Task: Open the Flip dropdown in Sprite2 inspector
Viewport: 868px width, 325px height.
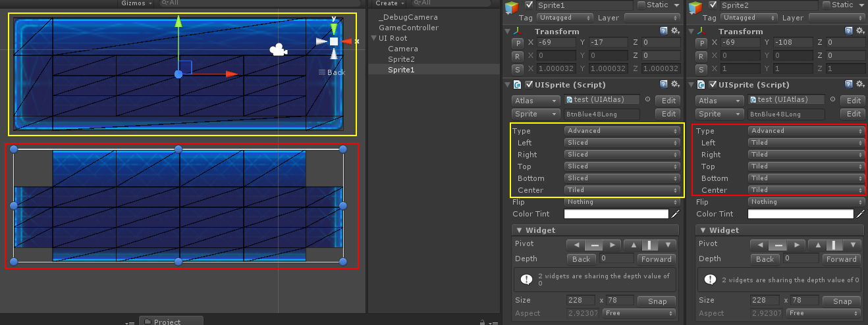Action: (x=805, y=202)
